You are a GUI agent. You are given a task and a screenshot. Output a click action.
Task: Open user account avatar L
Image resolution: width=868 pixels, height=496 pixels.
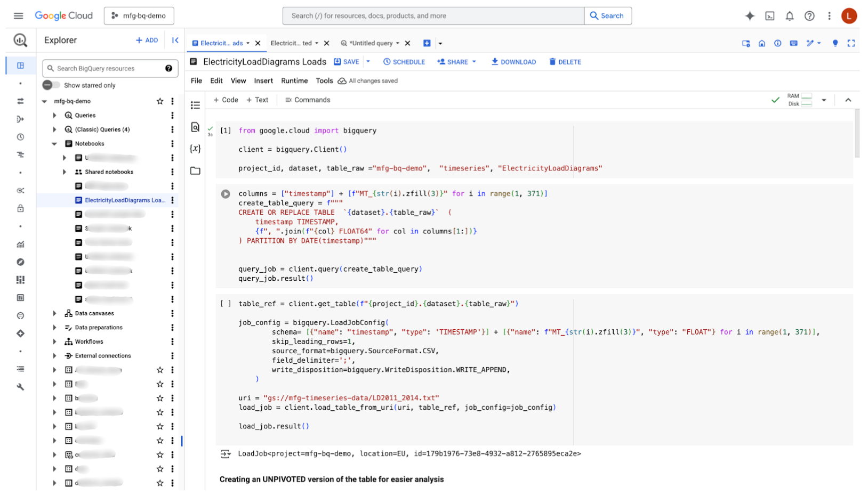click(849, 16)
